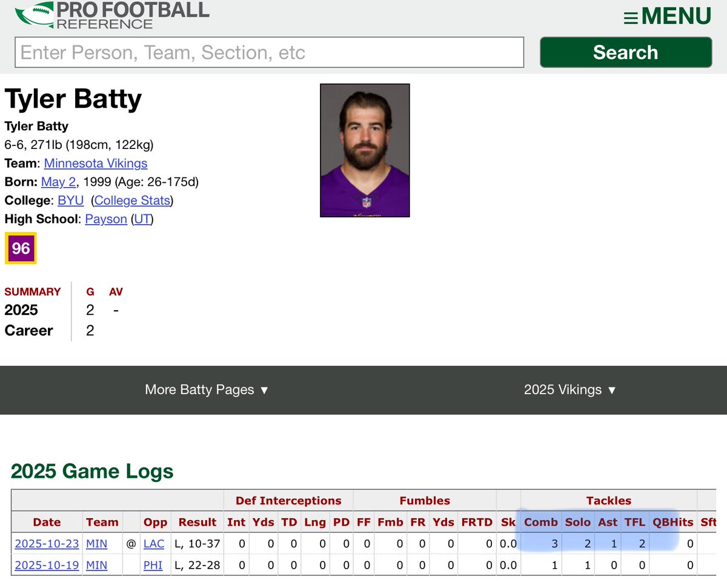Open the LAC opponent link
This screenshot has width=727, height=588.
[154, 544]
